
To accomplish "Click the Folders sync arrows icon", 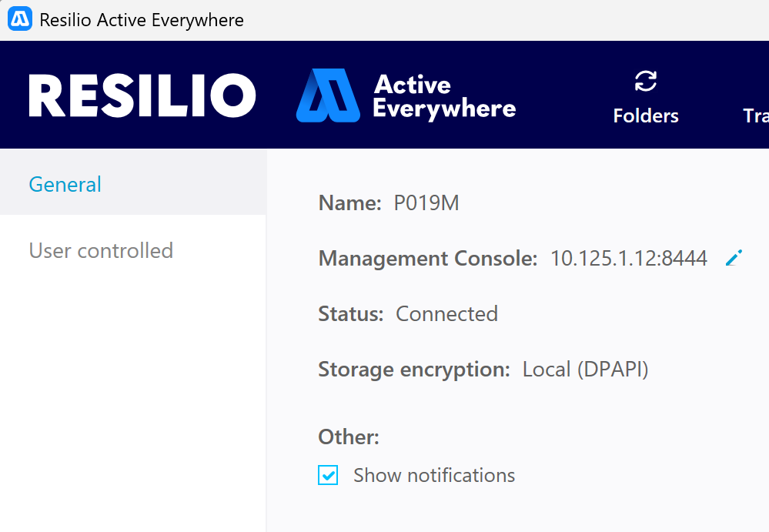I will [x=645, y=82].
